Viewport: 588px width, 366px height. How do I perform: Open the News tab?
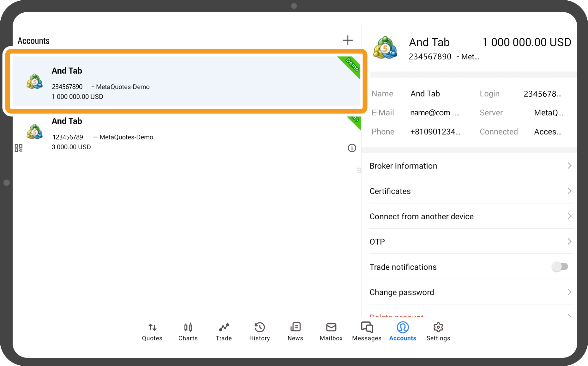[x=295, y=332]
